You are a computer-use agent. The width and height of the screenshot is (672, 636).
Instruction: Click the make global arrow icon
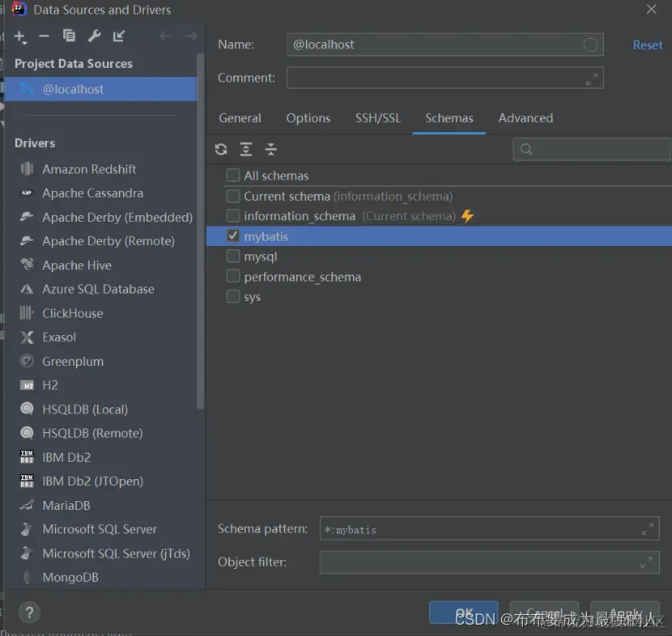point(119,36)
